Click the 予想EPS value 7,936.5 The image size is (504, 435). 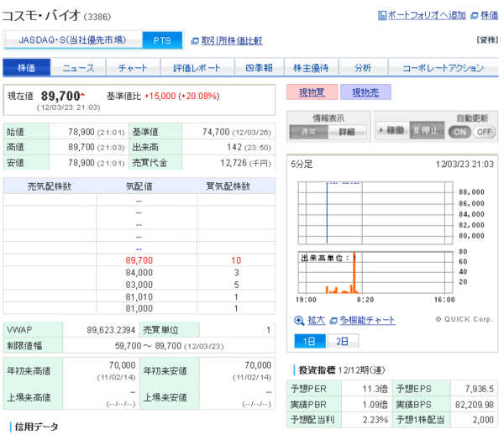click(x=480, y=389)
